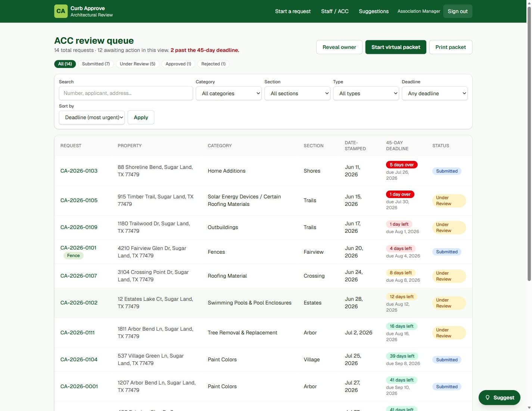Screen dimensions: 532x411
Task: Go to Staff / ACC in the navigation
Action: pyautogui.click(x=335, y=11)
